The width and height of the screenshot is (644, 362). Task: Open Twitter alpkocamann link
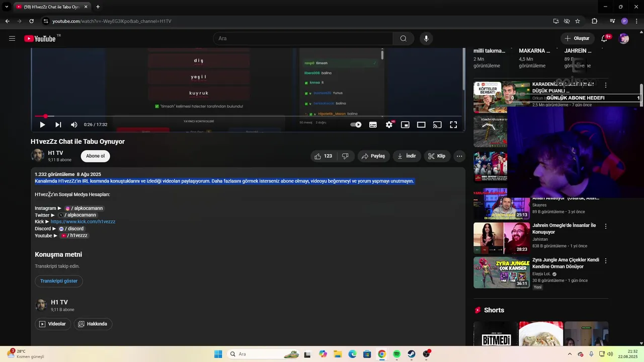click(x=77, y=215)
